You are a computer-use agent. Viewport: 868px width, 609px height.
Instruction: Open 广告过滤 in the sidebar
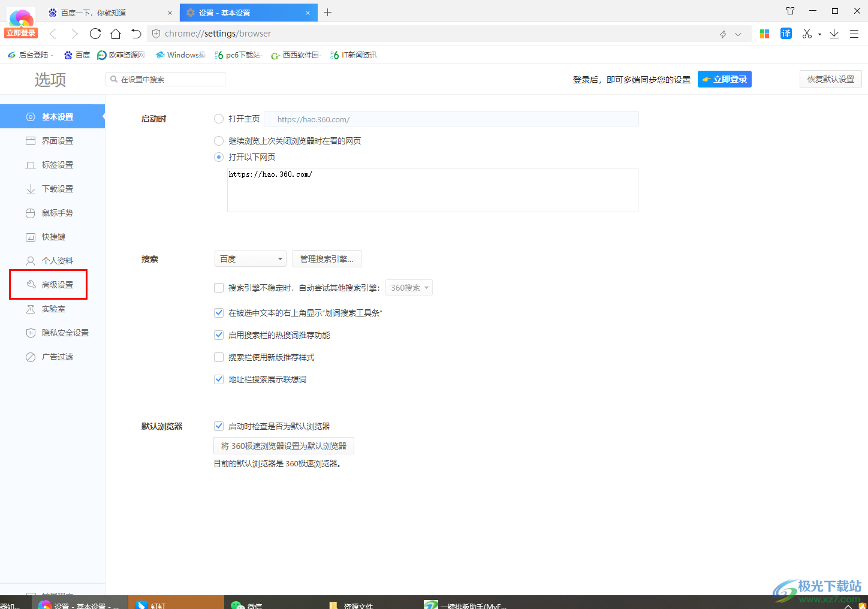(x=52, y=357)
